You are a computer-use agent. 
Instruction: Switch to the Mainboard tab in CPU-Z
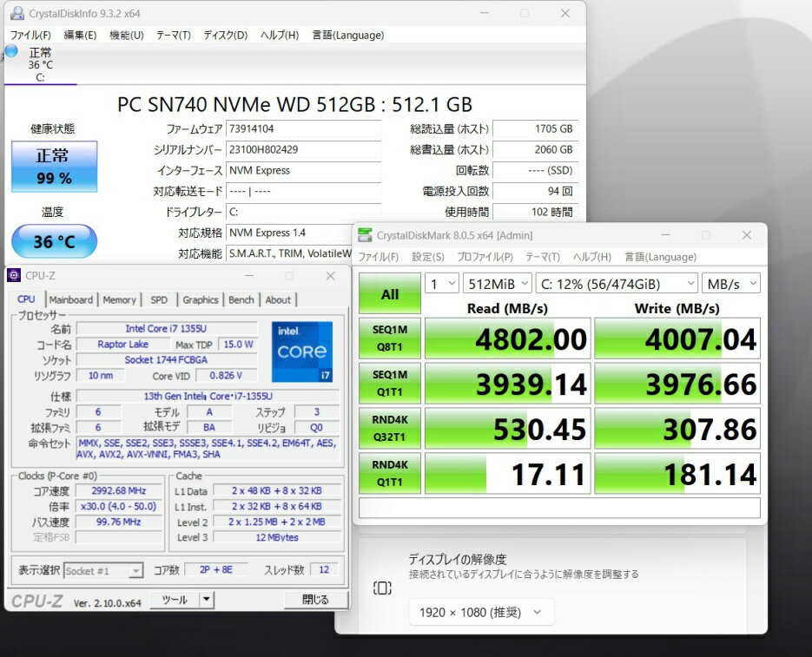click(70, 299)
